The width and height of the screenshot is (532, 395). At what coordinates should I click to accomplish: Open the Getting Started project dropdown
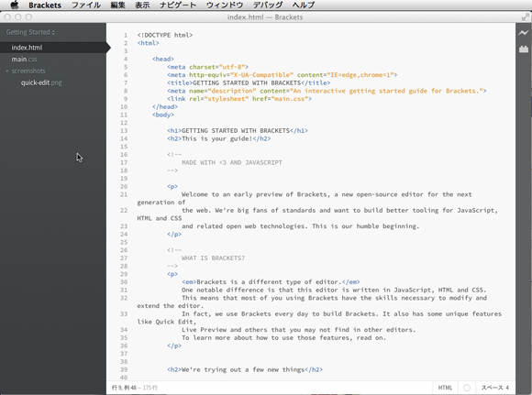point(30,32)
